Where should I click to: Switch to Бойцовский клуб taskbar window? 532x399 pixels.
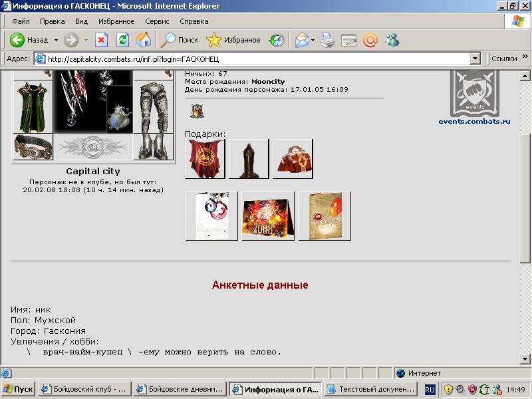pyautogui.click(x=85, y=389)
